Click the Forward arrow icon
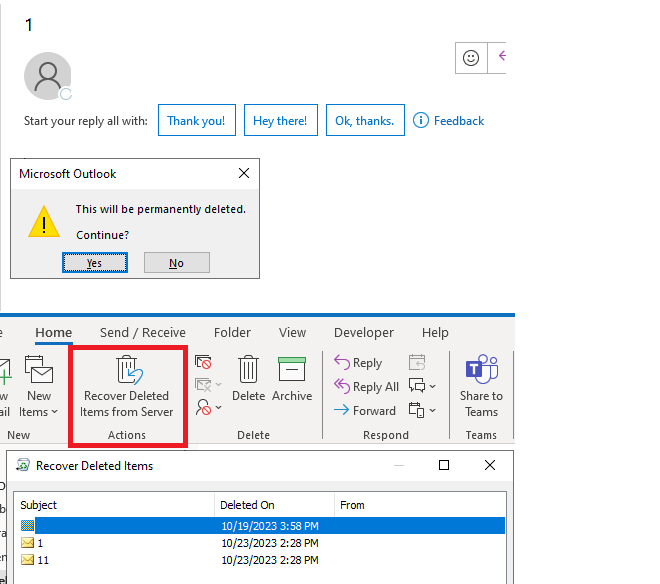Image resolution: width=660 pixels, height=584 pixels. pos(341,410)
